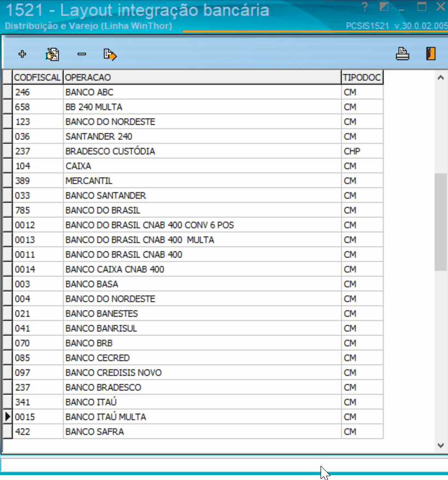
Task: Click the row indicator arrow beside 0015
Action: (x=7, y=417)
